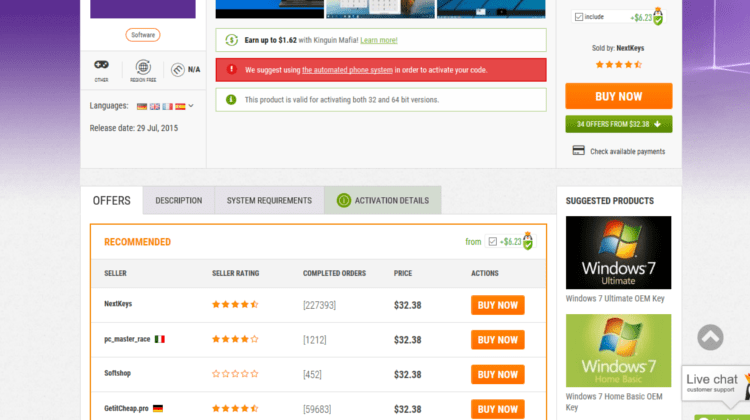Click completed orders [227393] for NextKeys
750x420 pixels.
tap(320, 305)
